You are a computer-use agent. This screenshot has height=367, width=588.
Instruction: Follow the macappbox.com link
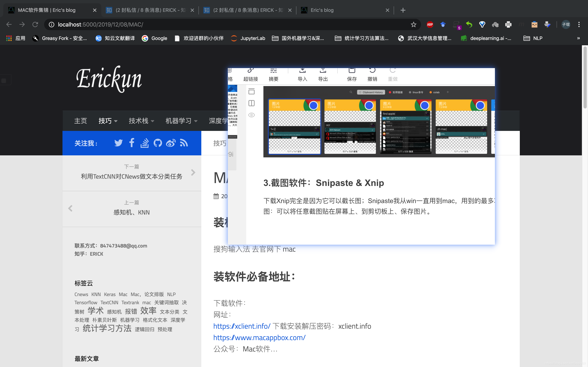coord(259,337)
